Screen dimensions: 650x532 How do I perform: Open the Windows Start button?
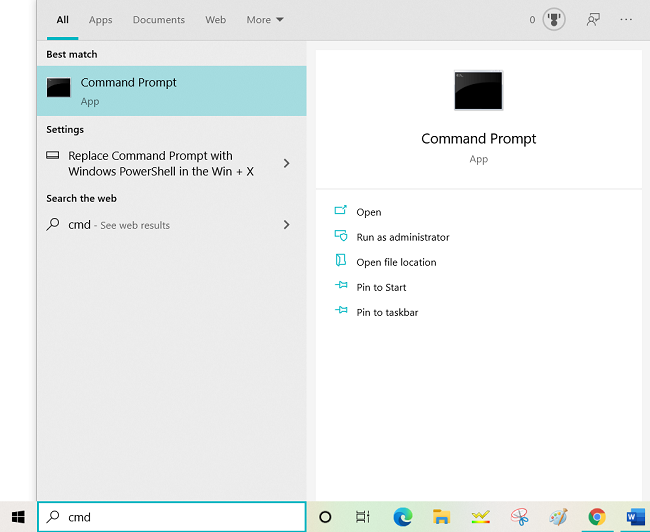[x=18, y=517]
